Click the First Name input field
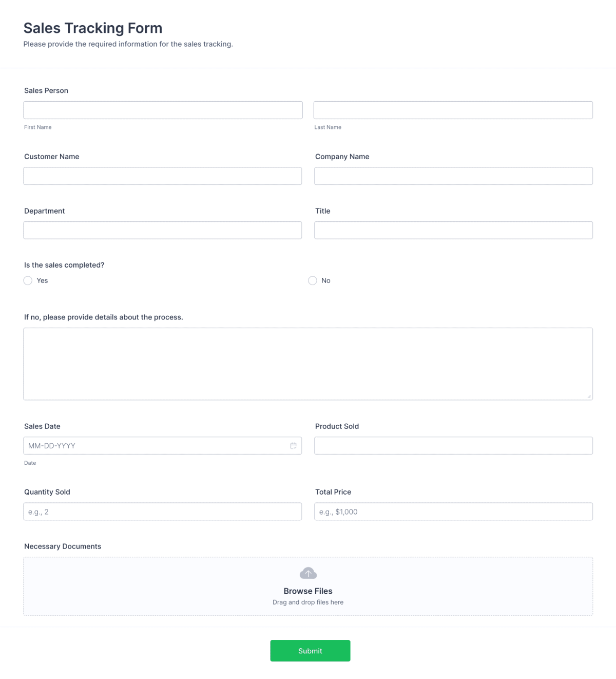 point(162,110)
